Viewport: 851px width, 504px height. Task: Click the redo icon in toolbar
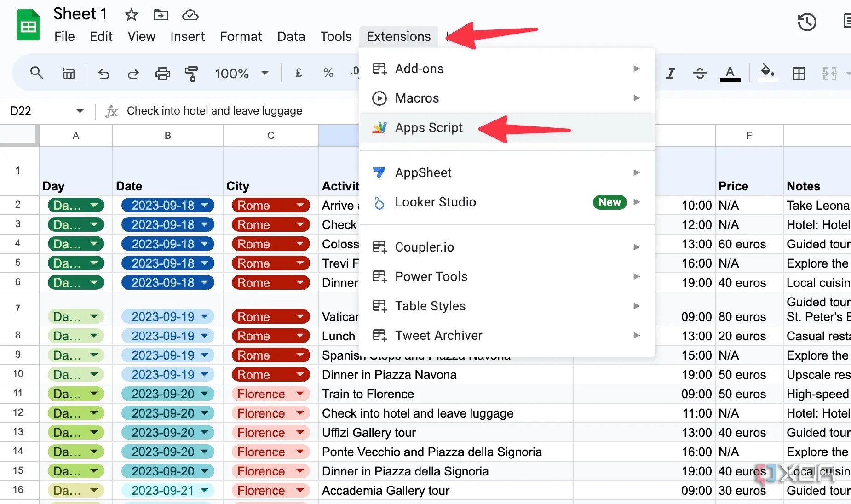click(x=133, y=74)
